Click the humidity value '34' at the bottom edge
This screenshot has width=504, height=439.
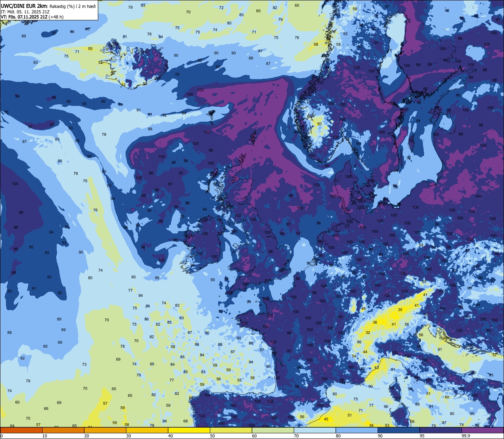tap(371, 425)
